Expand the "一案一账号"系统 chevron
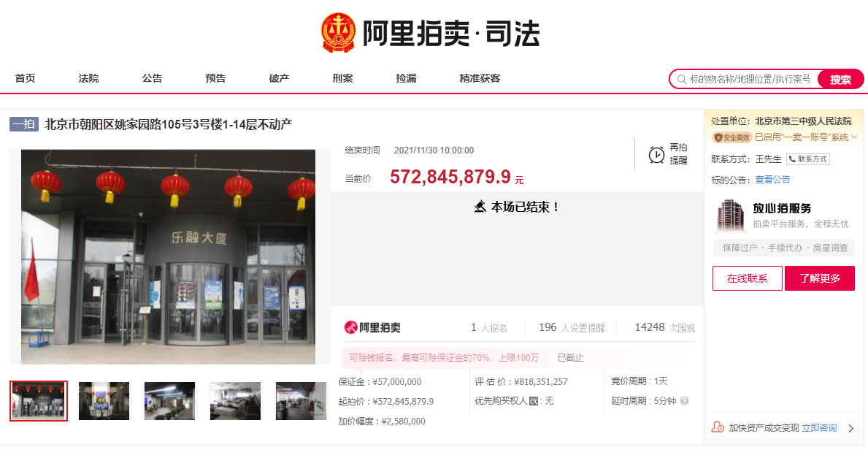 coord(854,137)
